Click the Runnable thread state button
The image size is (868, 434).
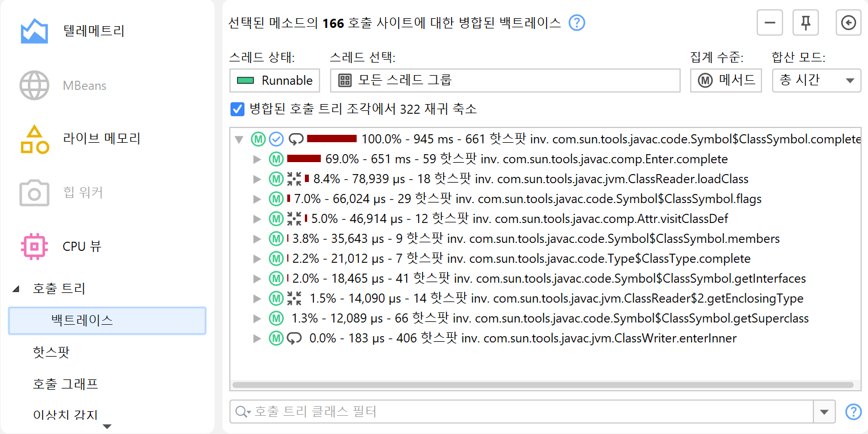coord(275,80)
